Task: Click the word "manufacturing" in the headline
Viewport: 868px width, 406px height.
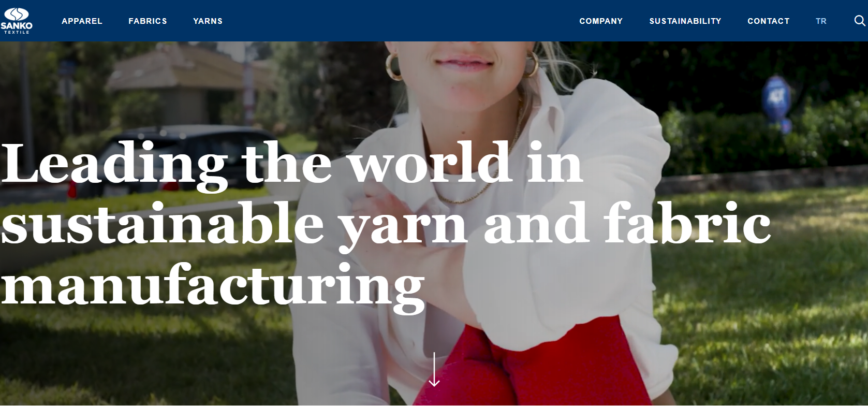Action: pyautogui.click(x=213, y=287)
